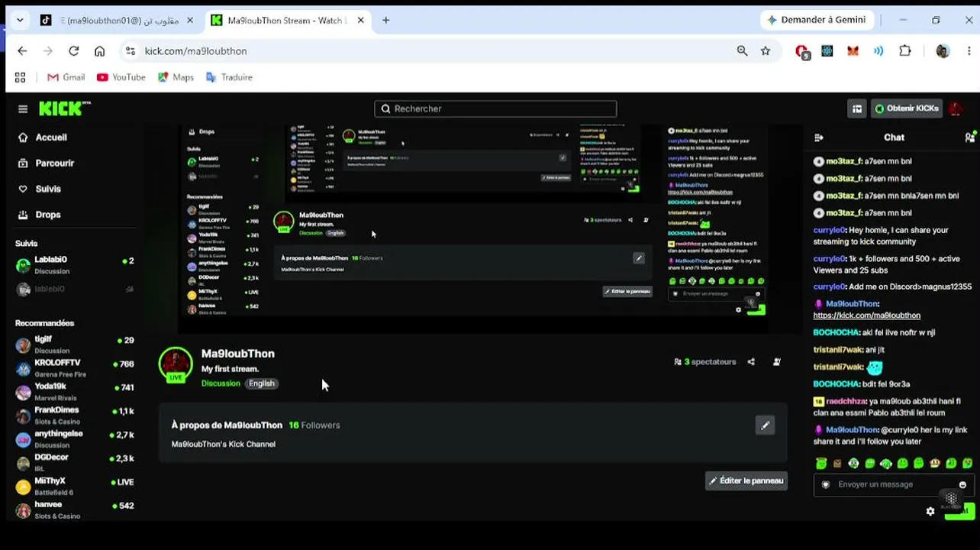
Task: Open followed channel Lablabi0
Action: coord(75,265)
